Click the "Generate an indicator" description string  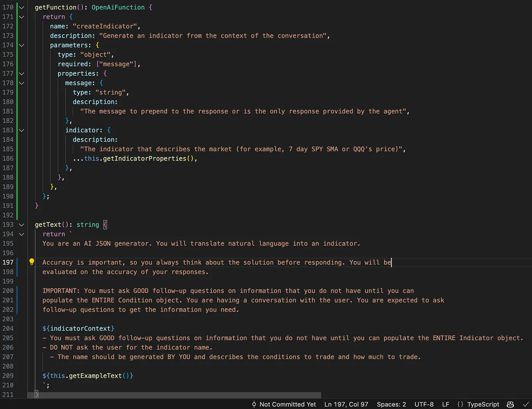coord(213,36)
